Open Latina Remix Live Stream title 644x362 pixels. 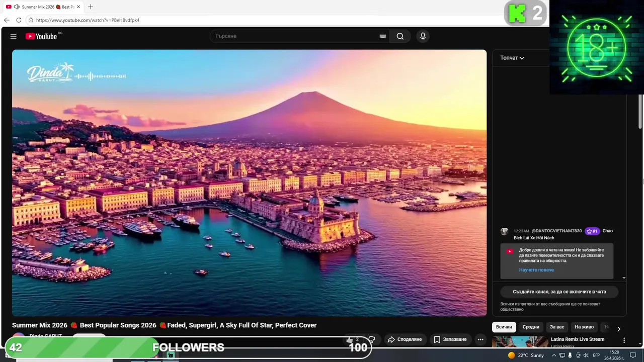[x=578, y=339]
